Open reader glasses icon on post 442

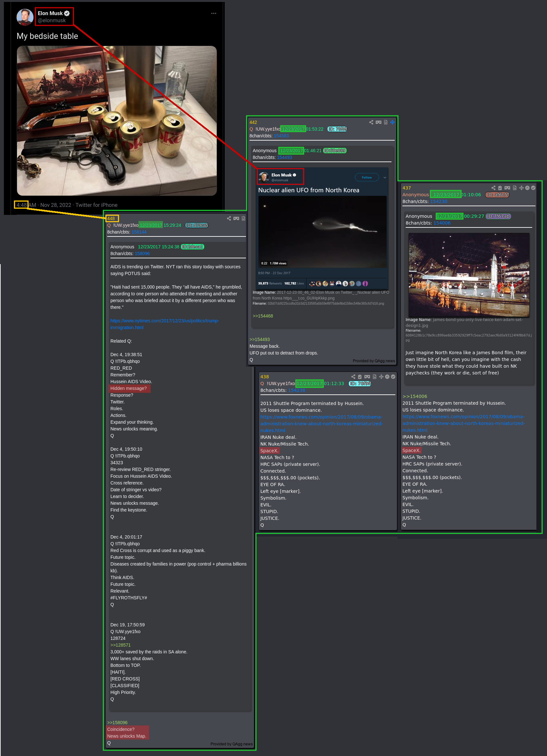(x=379, y=122)
